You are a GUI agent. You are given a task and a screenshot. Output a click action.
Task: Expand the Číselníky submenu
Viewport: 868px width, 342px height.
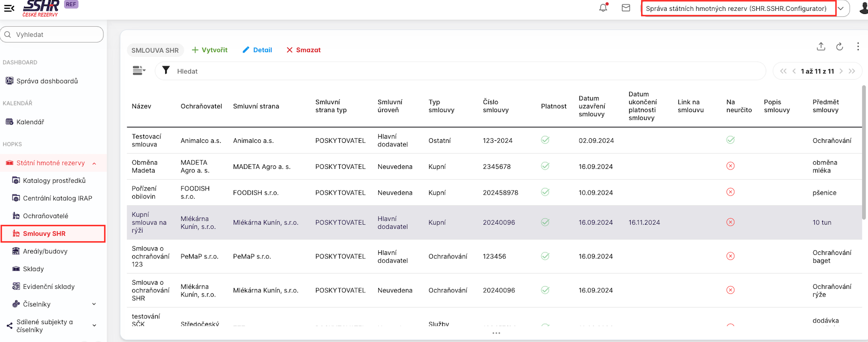click(94, 304)
